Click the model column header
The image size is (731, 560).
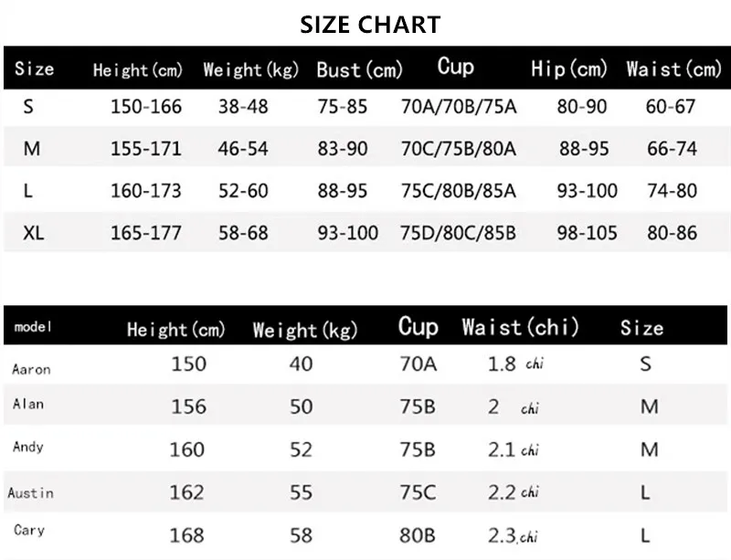click(x=33, y=327)
